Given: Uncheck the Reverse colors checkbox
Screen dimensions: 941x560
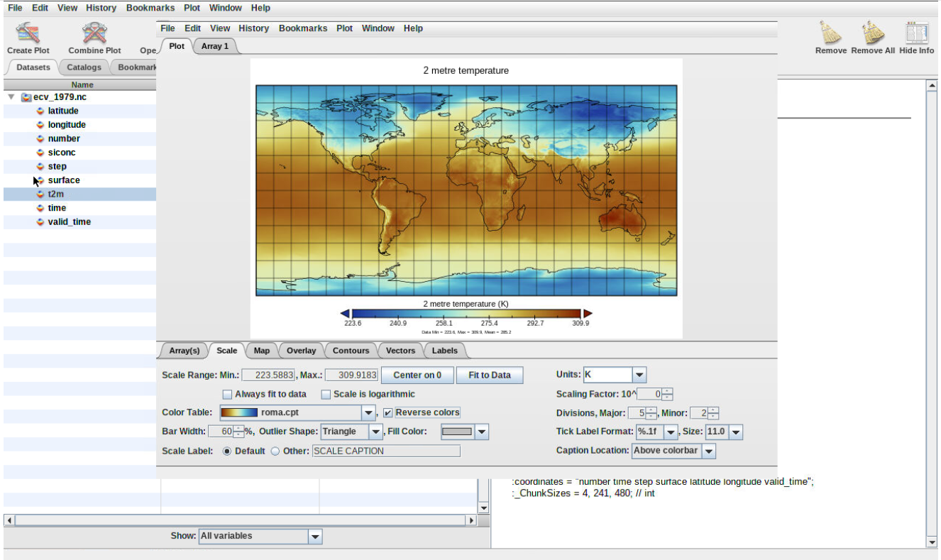Looking at the screenshot, I should coord(387,412).
